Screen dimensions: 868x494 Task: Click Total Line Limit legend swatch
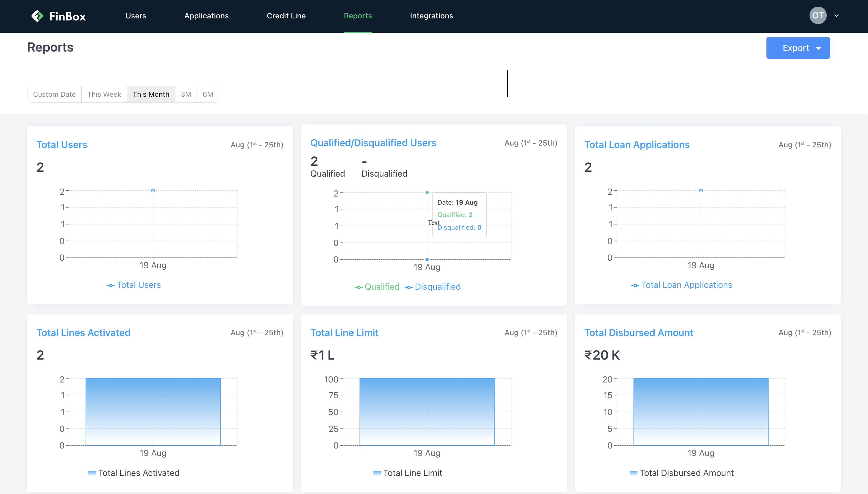point(377,473)
